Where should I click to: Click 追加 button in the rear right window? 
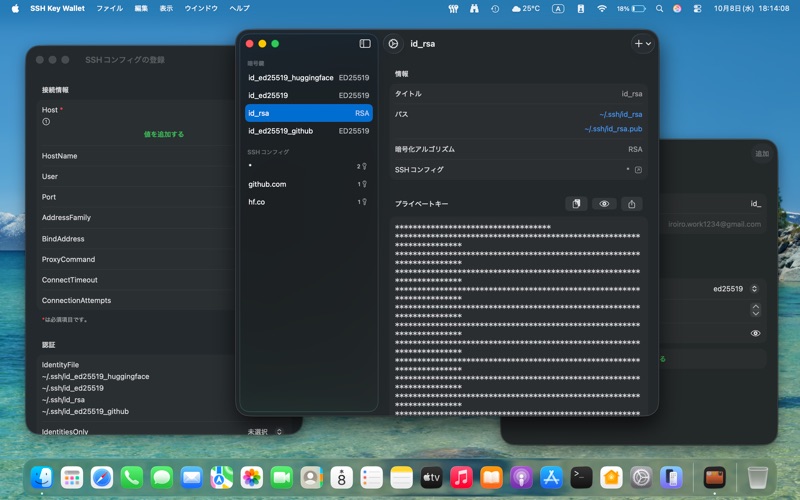tap(762, 154)
